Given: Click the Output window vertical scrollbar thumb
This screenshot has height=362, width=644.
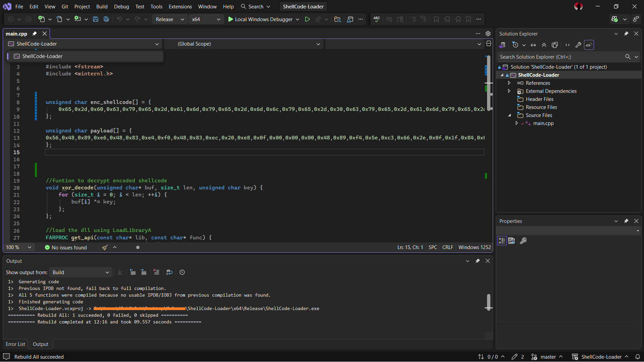Looking at the screenshot, I should tap(489, 302).
